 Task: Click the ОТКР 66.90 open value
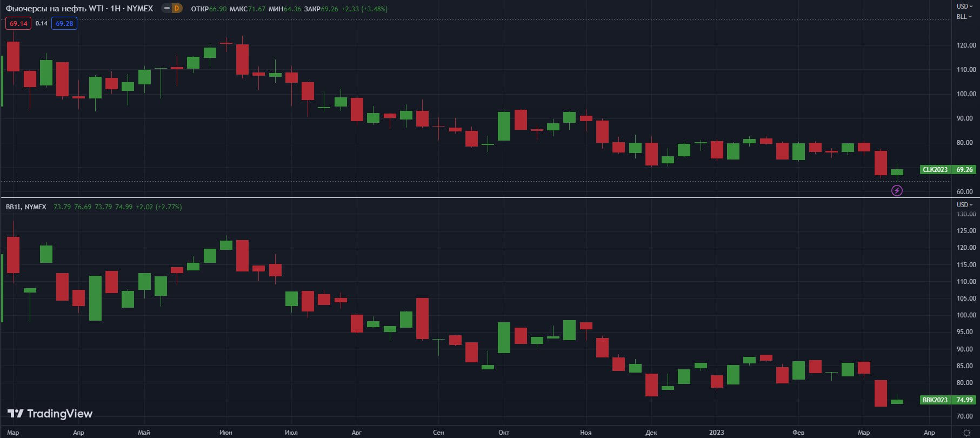pyautogui.click(x=208, y=9)
